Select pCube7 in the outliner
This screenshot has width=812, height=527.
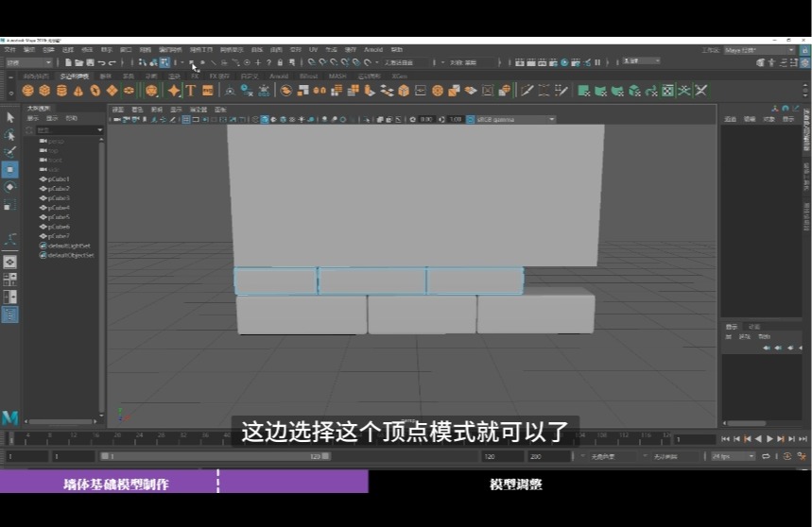59,236
